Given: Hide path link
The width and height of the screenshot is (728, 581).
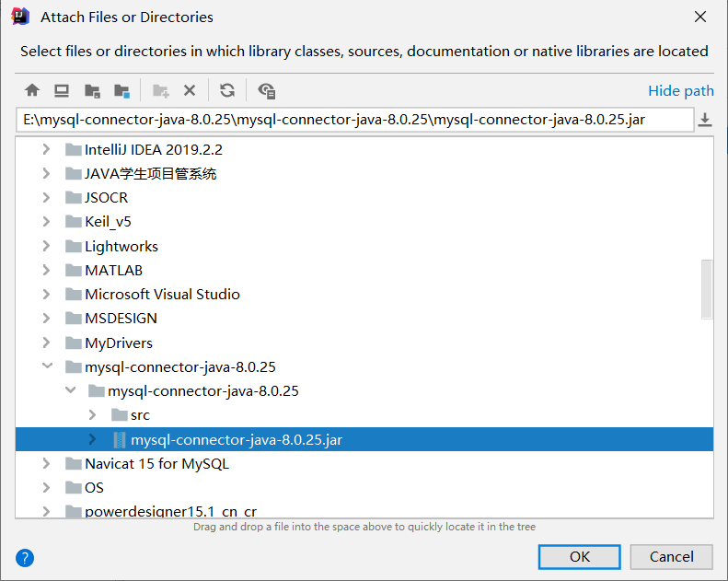Looking at the screenshot, I should [x=681, y=90].
